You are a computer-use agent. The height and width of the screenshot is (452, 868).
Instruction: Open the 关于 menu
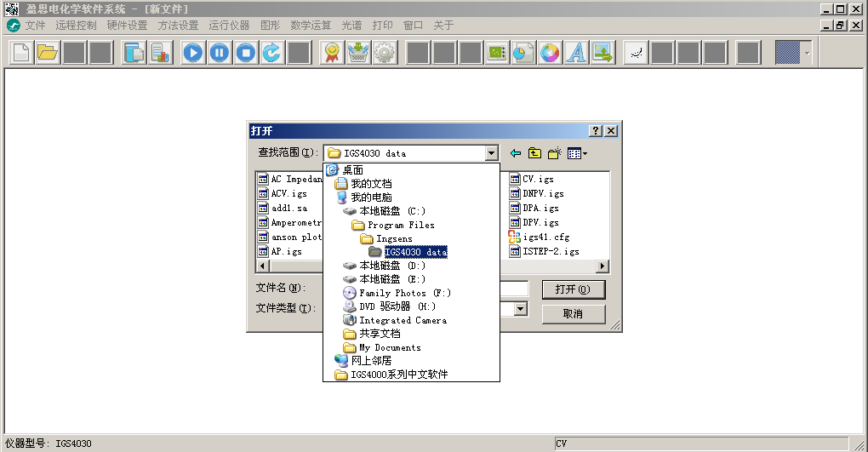(443, 26)
